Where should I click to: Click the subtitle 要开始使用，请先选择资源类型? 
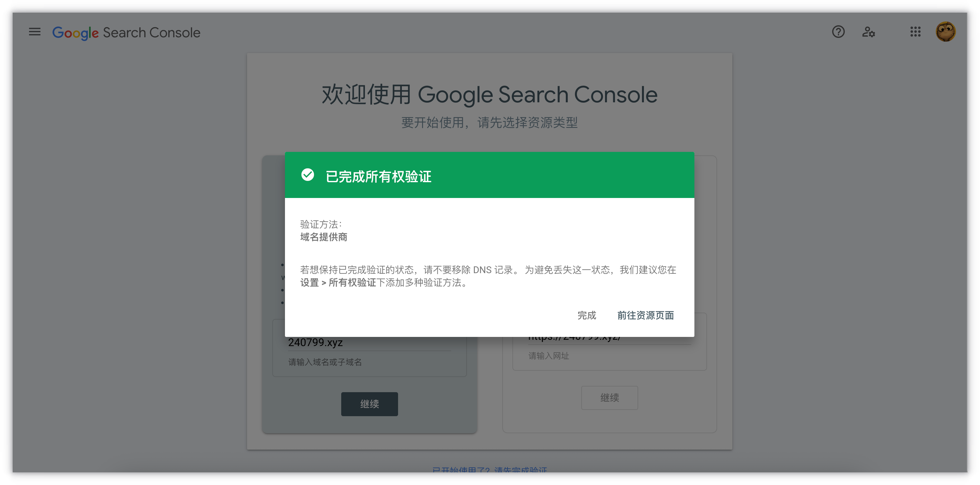coord(490,123)
